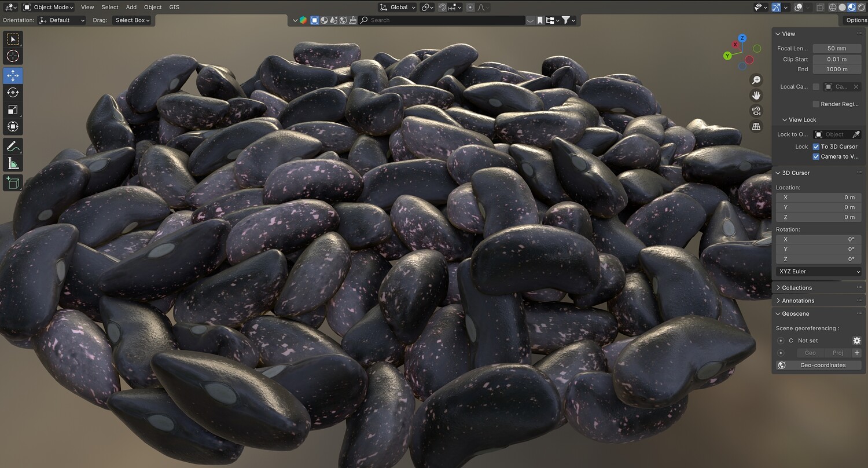Enable the Local Camera checkbox
This screenshot has height=468, width=868.
click(x=816, y=87)
